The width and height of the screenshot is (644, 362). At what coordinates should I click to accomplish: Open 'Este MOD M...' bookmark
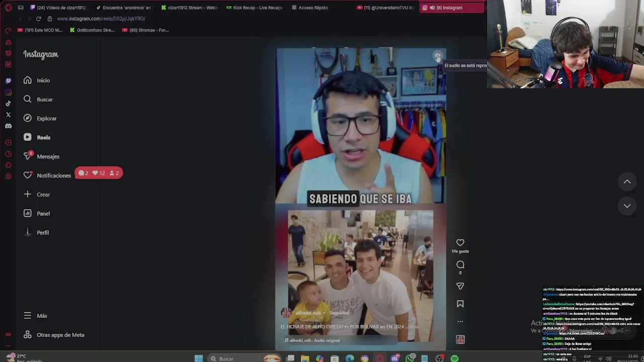click(40, 30)
